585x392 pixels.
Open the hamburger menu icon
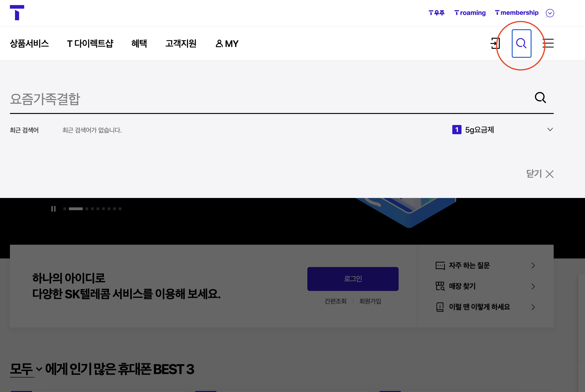[548, 44]
